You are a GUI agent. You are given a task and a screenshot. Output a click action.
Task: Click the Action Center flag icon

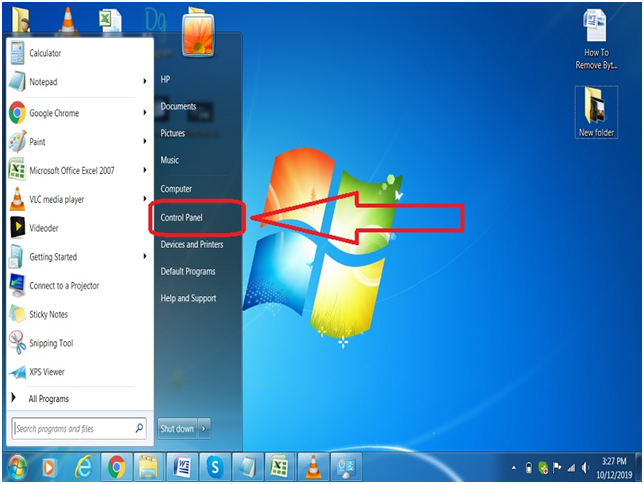(557, 467)
